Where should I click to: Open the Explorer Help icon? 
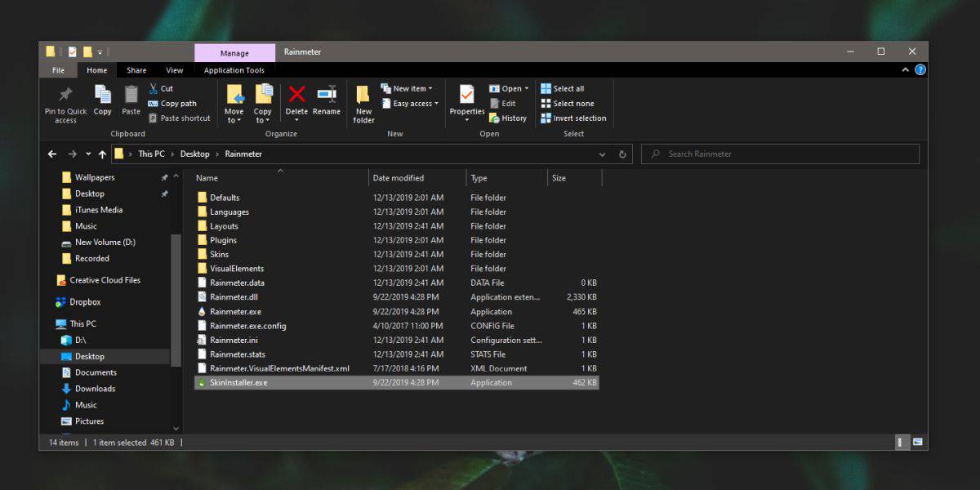click(920, 70)
